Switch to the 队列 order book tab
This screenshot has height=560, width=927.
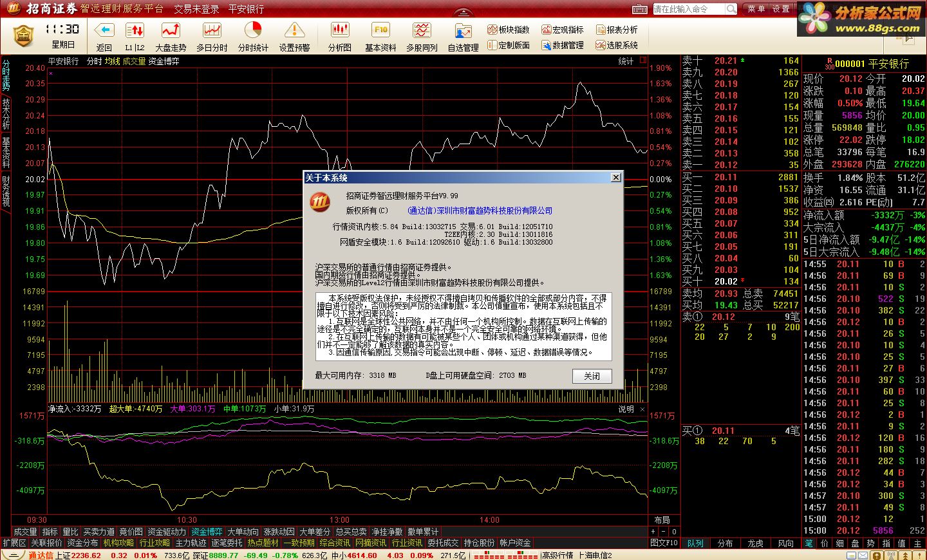[695, 543]
